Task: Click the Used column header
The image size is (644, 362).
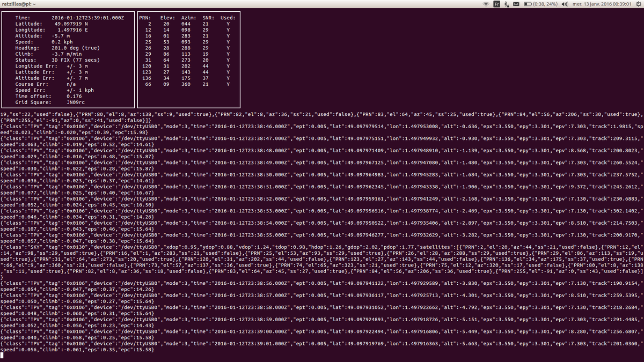Action: pyautogui.click(x=227, y=18)
